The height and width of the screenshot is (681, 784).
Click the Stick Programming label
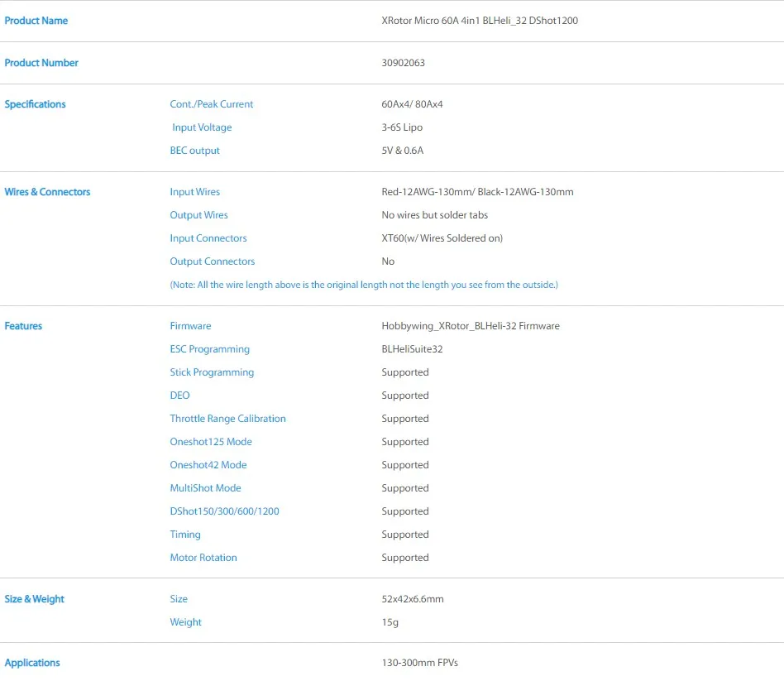click(212, 372)
